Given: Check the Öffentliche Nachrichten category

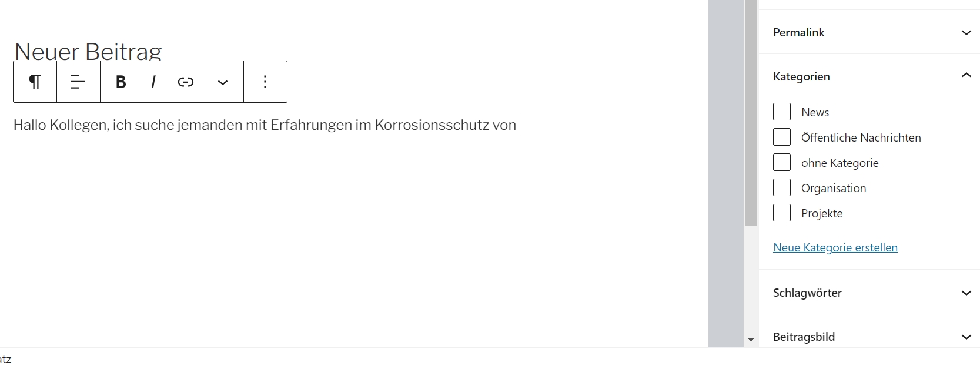Looking at the screenshot, I should pyautogui.click(x=782, y=137).
